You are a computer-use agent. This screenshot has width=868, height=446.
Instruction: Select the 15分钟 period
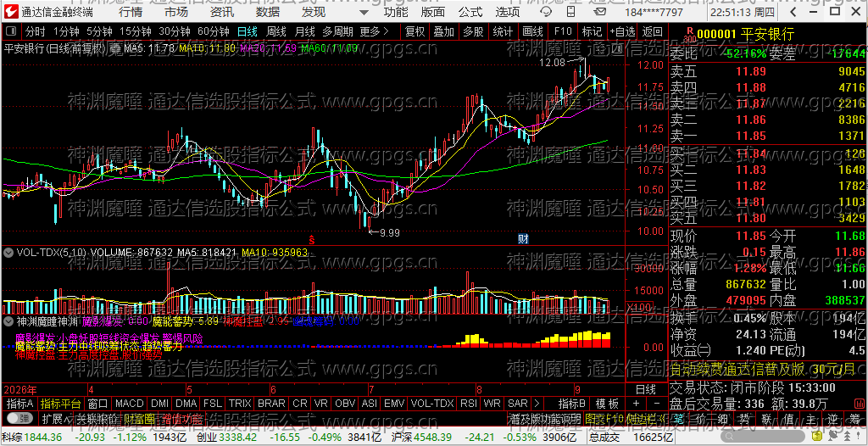136,31
